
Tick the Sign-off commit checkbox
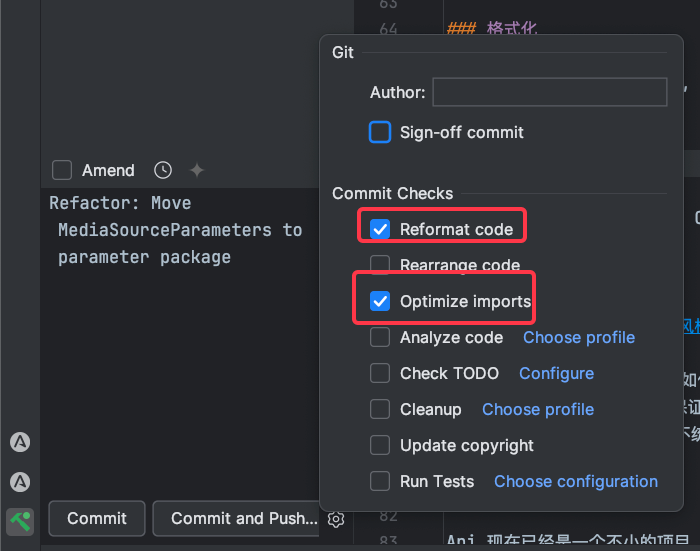click(380, 132)
